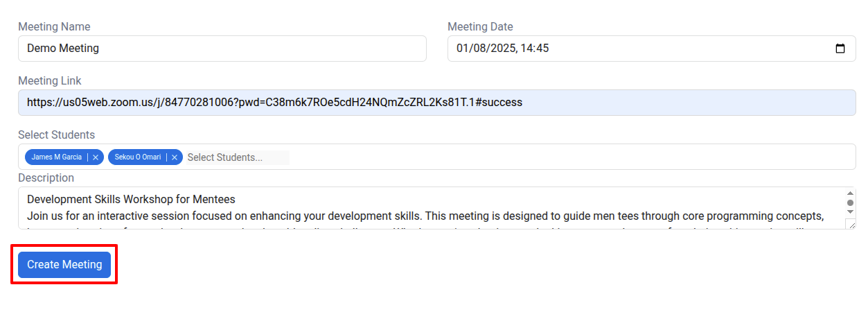Click the Description scrollbar round thumb

850,203
